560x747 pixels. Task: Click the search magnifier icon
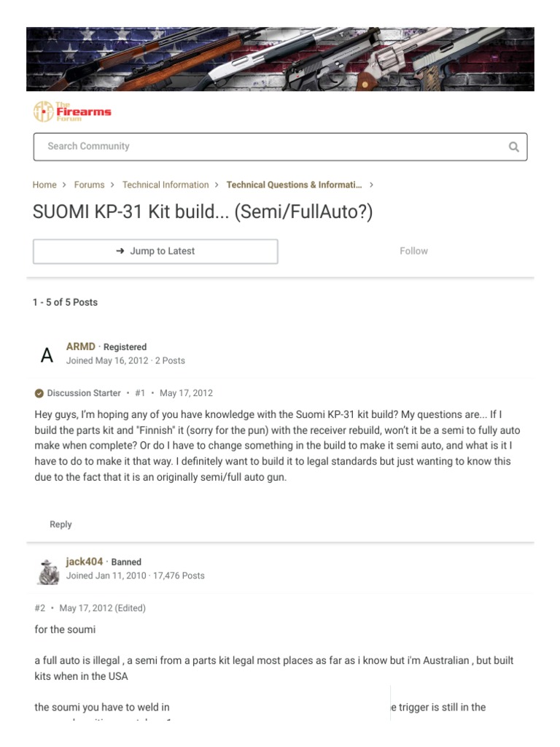pos(514,147)
